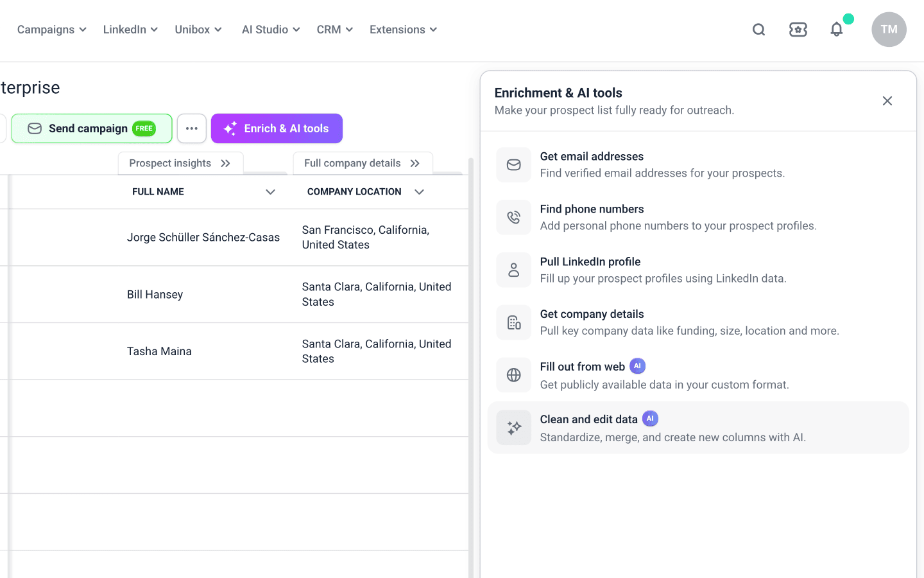924x578 pixels.
Task: Open the AI Studio menu
Action: tap(271, 30)
